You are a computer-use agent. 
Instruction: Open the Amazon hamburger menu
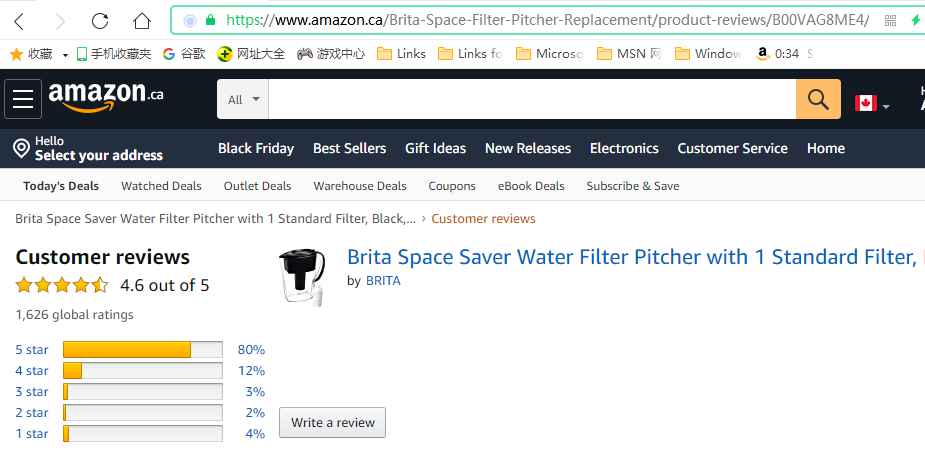(x=23, y=99)
